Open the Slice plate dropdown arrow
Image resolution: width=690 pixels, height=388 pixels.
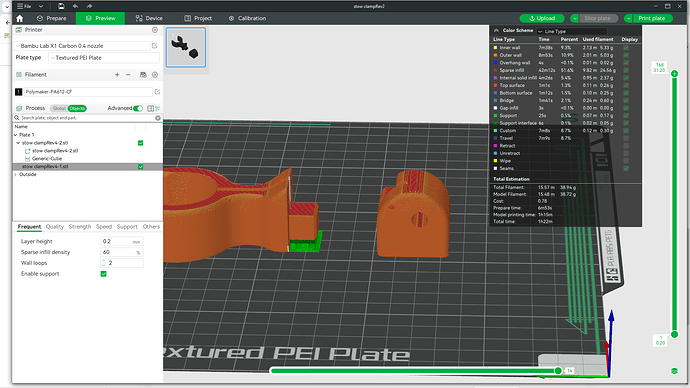point(575,18)
